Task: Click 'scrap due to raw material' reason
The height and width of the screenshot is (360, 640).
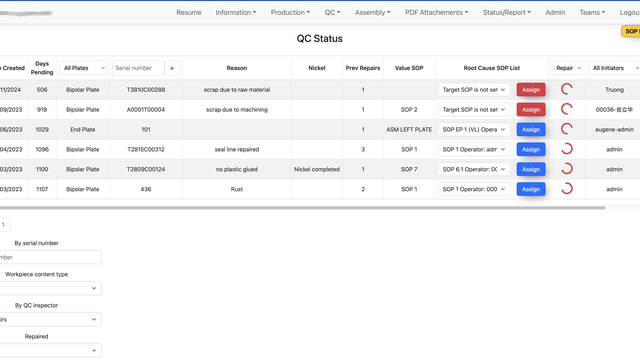Action: tap(237, 90)
